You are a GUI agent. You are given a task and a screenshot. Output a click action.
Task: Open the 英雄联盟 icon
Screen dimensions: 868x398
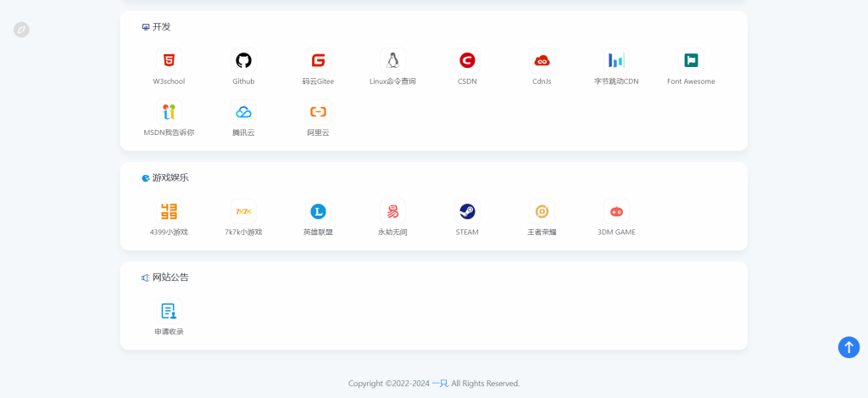(318, 211)
